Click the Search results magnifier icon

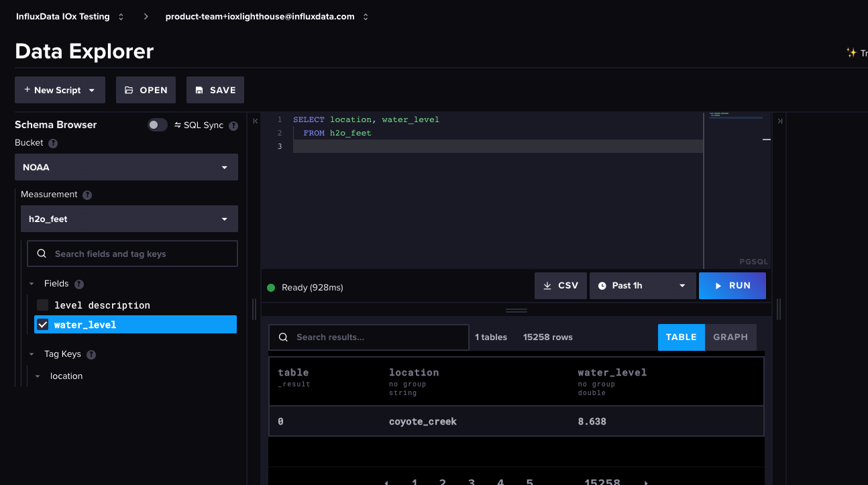coord(282,337)
